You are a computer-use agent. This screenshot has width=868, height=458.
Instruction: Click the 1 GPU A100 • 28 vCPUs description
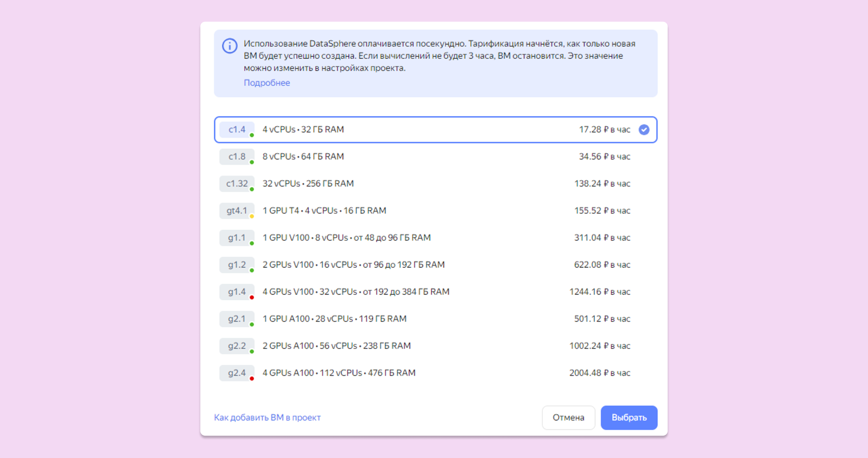335,319
